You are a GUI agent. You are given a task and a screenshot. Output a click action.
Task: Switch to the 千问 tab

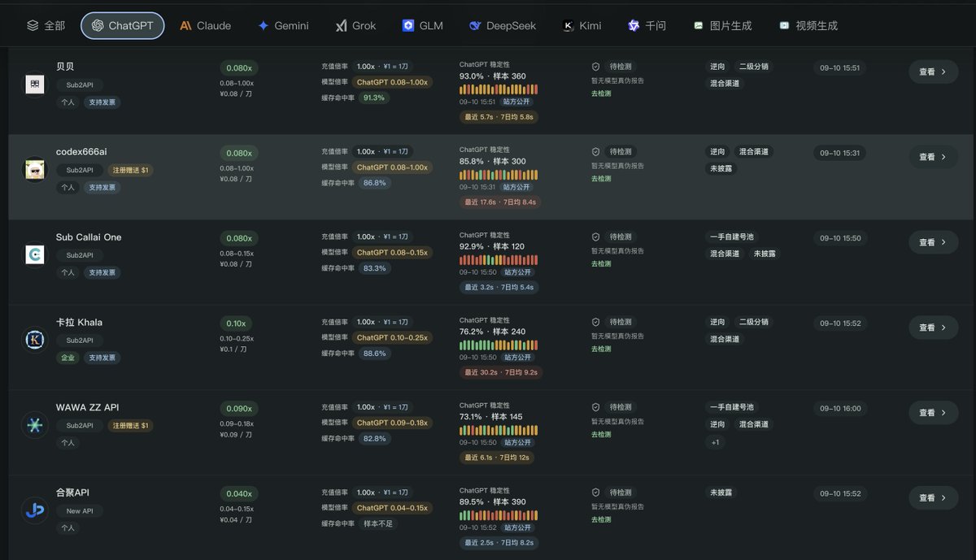tap(647, 25)
